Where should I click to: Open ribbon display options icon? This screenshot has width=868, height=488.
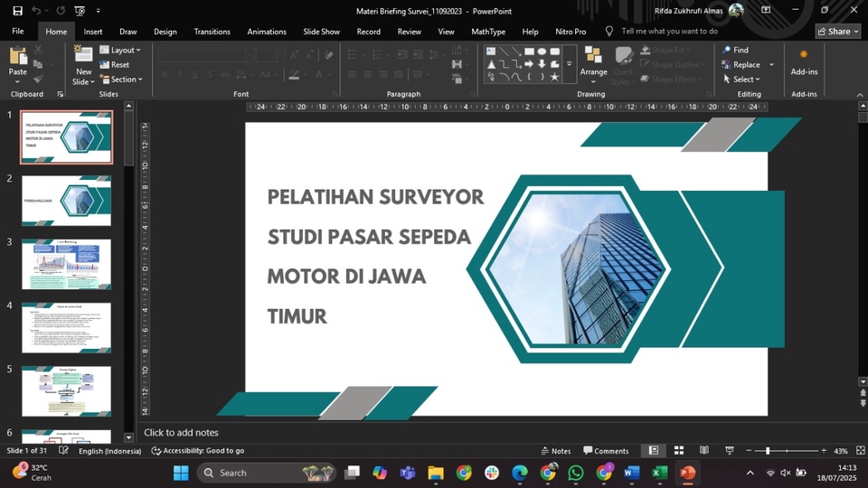tap(766, 10)
